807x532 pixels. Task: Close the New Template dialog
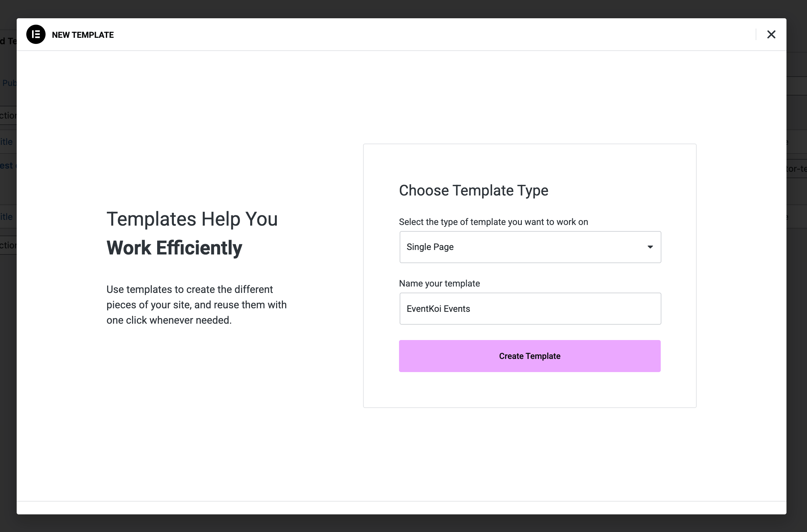coord(771,34)
